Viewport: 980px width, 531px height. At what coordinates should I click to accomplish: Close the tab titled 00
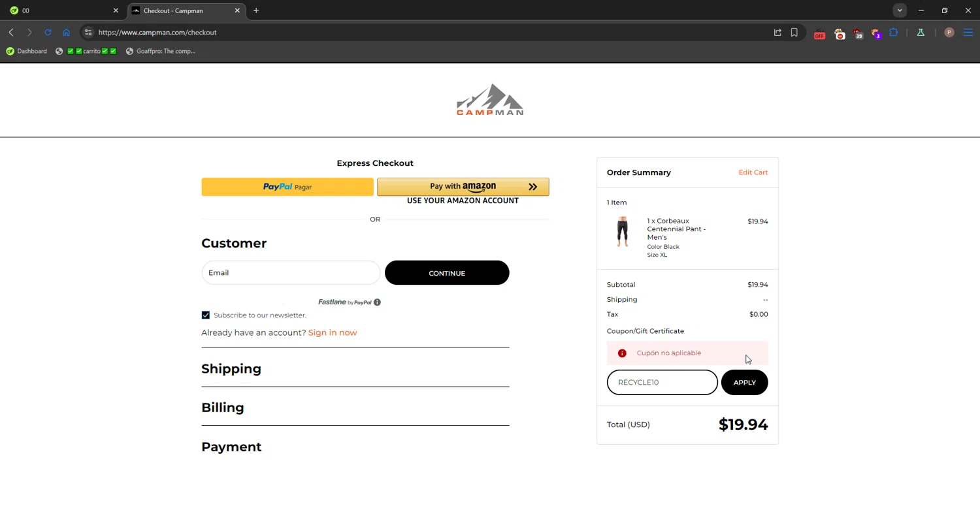point(116,10)
